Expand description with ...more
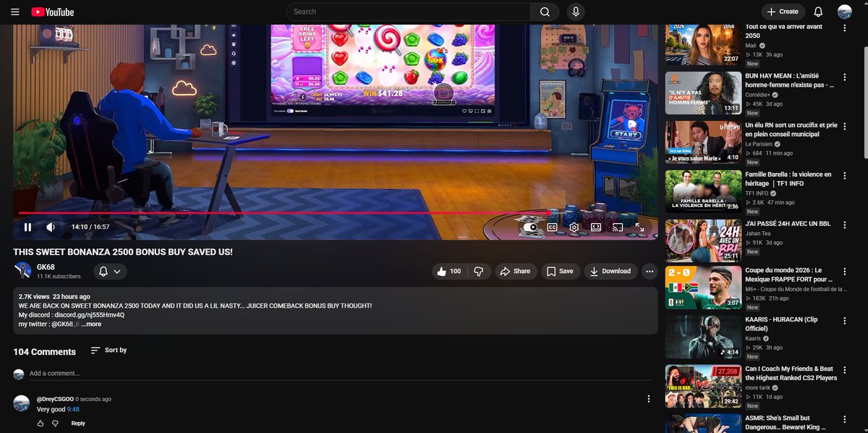The image size is (868, 433). click(x=91, y=324)
